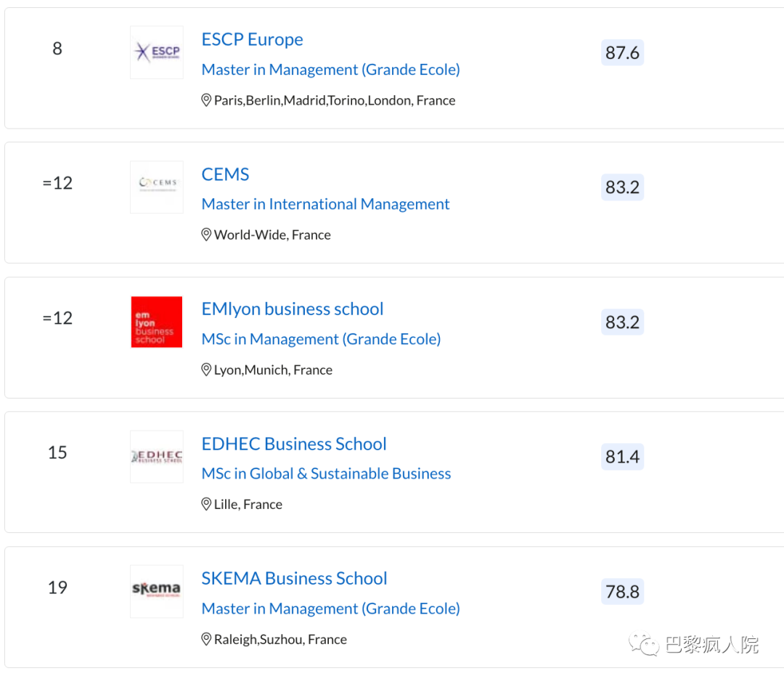Click the 78.8 score badge for SKEMA
Image resolution: width=784 pixels, height=679 pixels.
pyautogui.click(x=622, y=592)
